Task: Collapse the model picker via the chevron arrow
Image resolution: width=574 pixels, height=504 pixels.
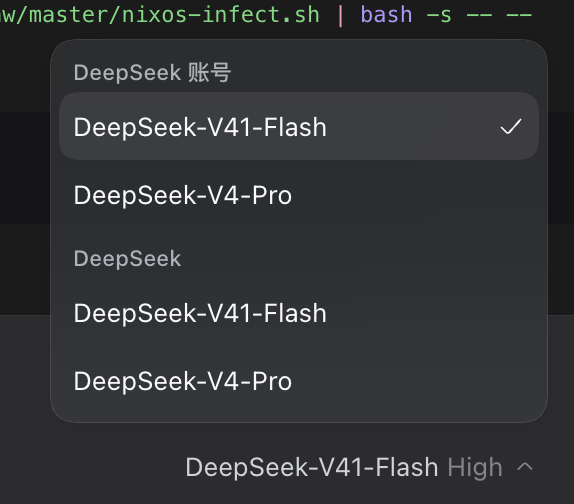Action: 525,467
